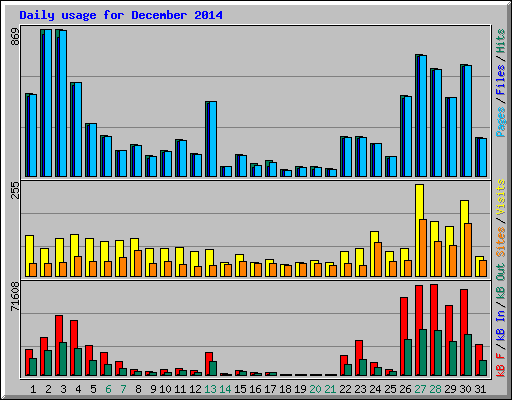
Task: Click day 11 on the x-axis
Action: click(x=180, y=389)
